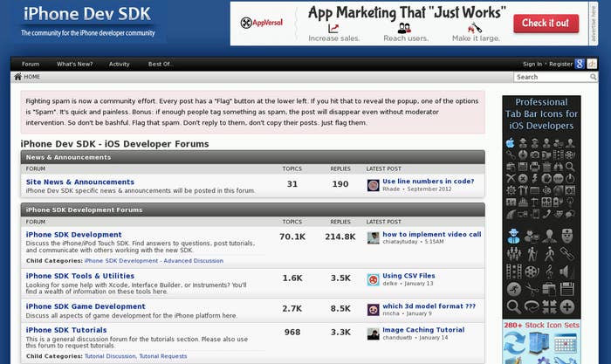611x364 pixels.
Task: Click the 70.1K topics count
Action: [x=292, y=237]
